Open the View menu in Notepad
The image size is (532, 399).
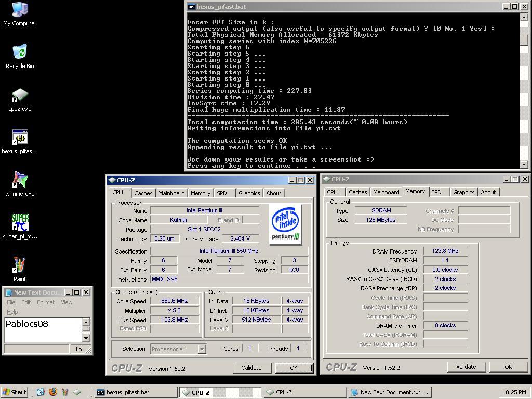[66, 303]
